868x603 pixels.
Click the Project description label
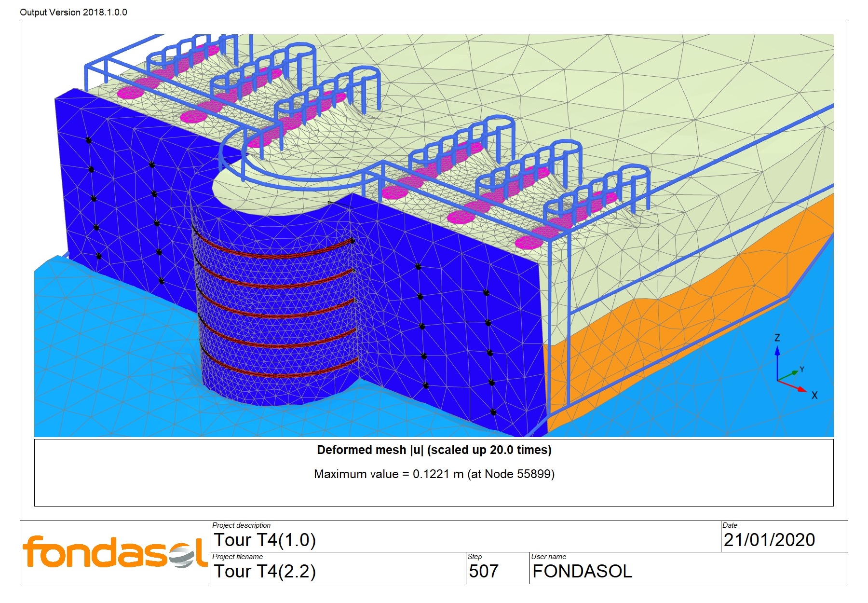(242, 525)
